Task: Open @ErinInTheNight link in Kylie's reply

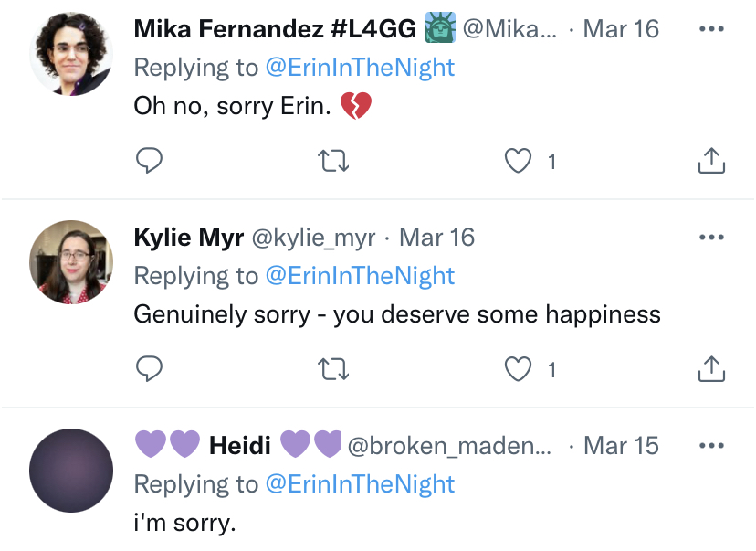Action: [x=360, y=276]
